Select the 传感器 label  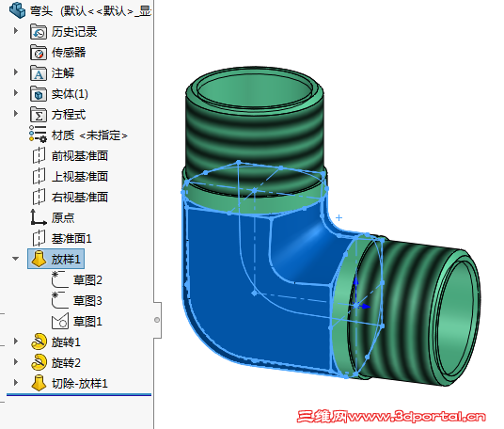pyautogui.click(x=69, y=53)
